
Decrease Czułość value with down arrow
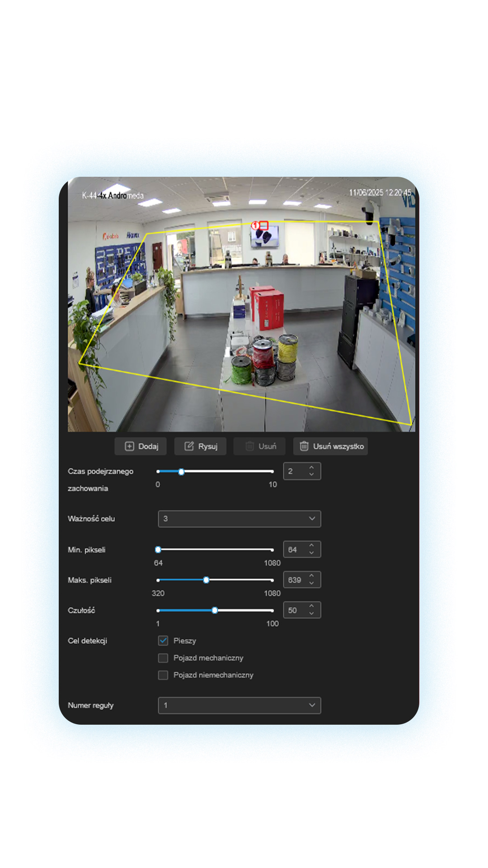[x=311, y=613]
